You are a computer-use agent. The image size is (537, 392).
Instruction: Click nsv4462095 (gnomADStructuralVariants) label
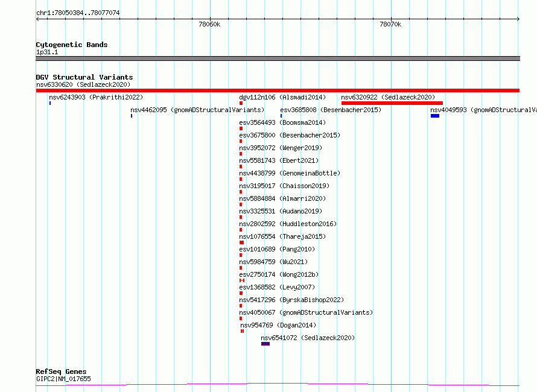[x=197, y=110]
